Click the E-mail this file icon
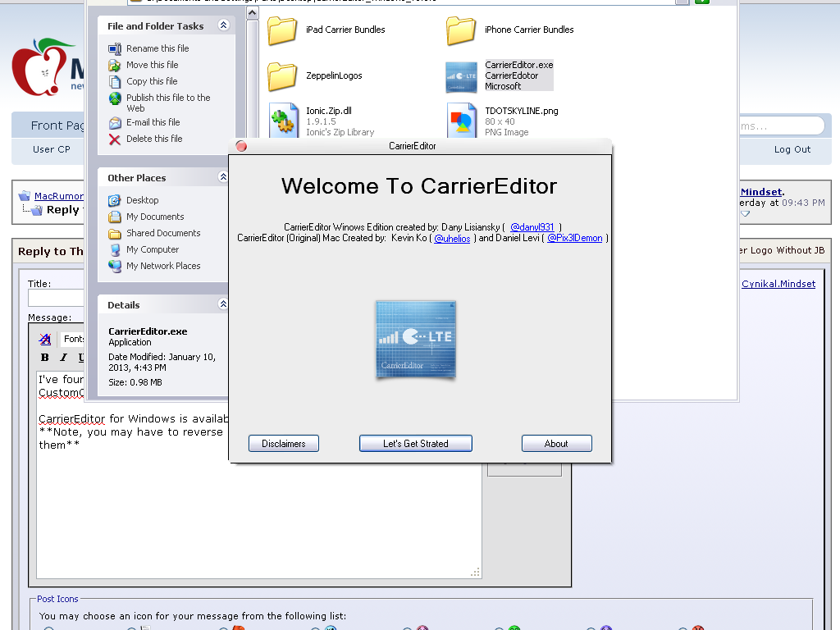Viewport: 840px width, 630px height. (x=115, y=123)
